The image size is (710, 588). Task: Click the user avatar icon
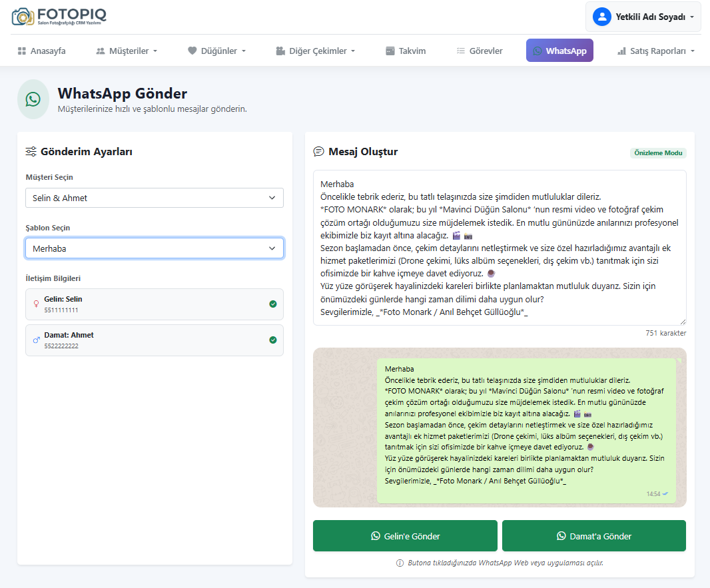(602, 17)
